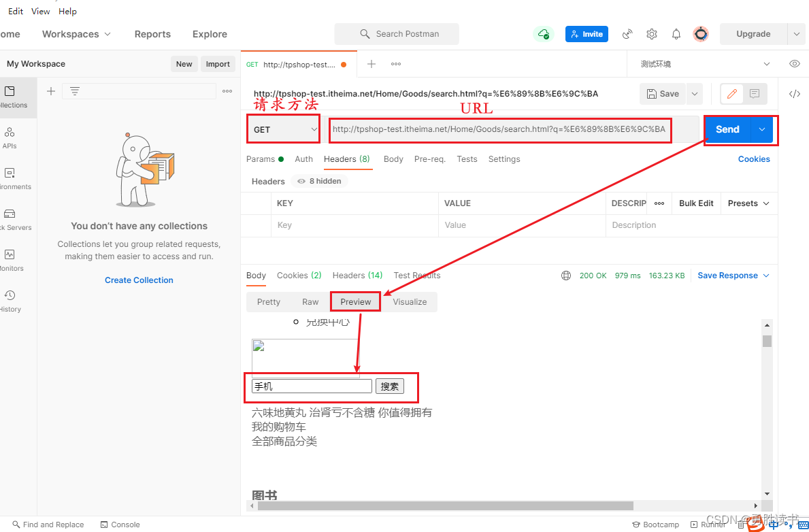The image size is (809, 532).
Task: Open headers table column options
Action: click(x=659, y=203)
